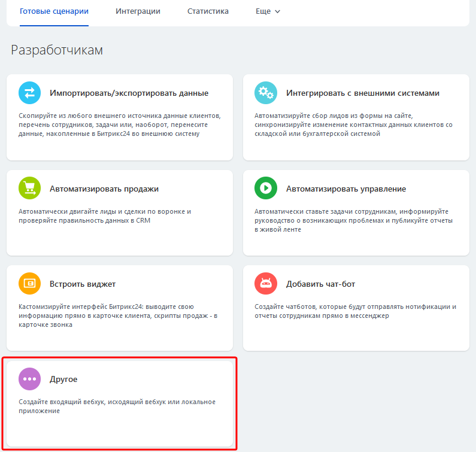Switch to the Интеграции tab
The width and height of the screenshot is (476, 452).
coord(138,11)
